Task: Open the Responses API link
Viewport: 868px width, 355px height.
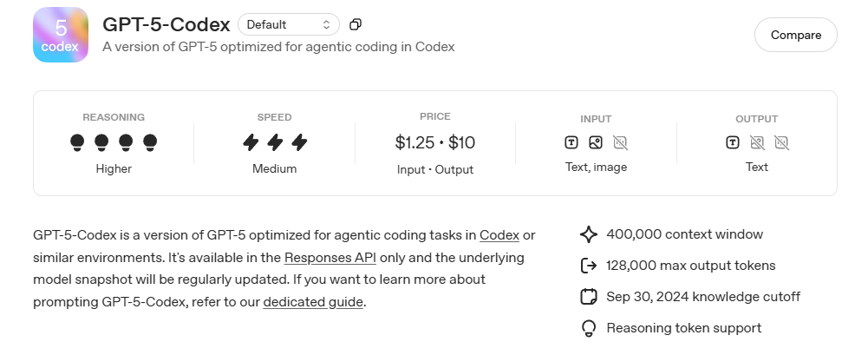Action: pos(331,257)
